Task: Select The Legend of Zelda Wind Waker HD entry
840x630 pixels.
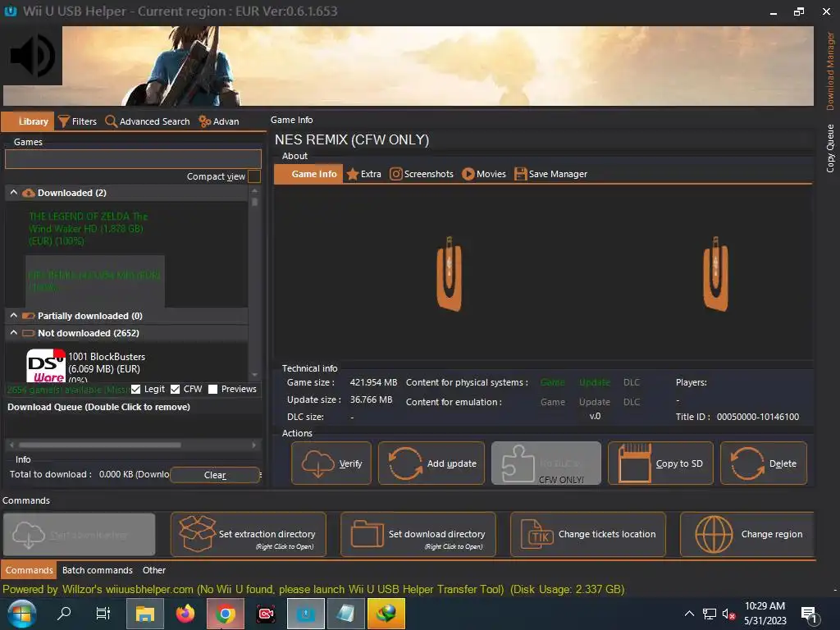Action: (89, 229)
